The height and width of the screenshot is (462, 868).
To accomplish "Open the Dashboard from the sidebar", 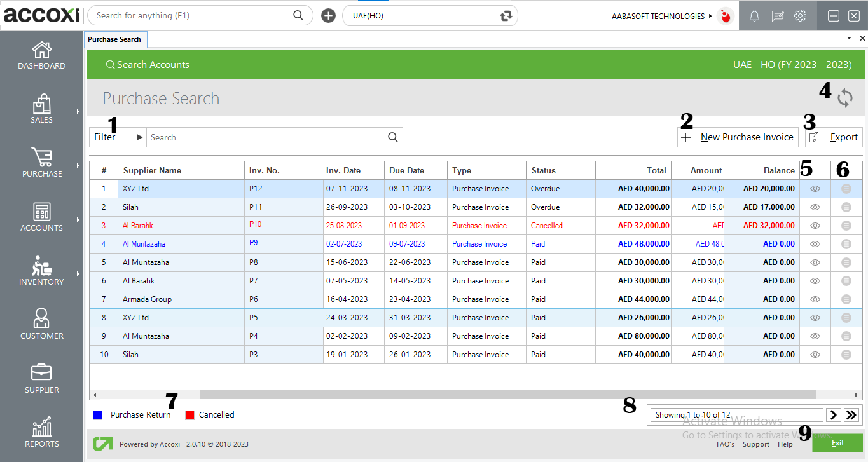I will [41, 57].
